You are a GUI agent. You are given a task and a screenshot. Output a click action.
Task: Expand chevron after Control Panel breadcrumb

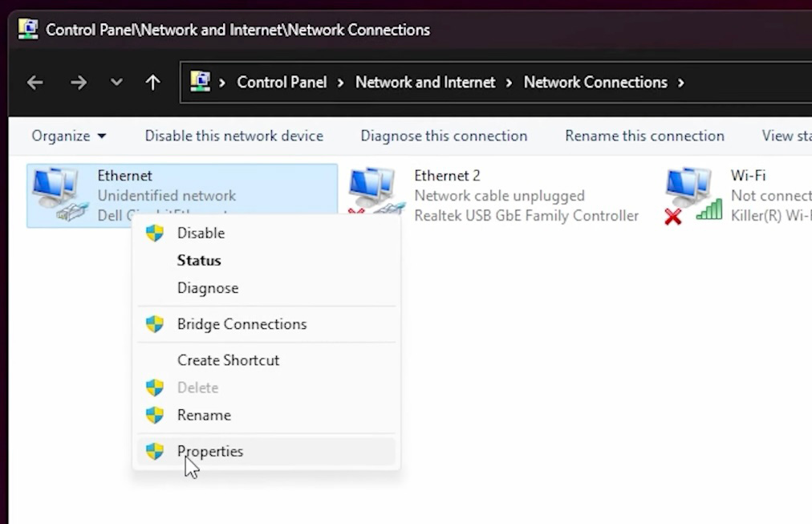tap(341, 83)
